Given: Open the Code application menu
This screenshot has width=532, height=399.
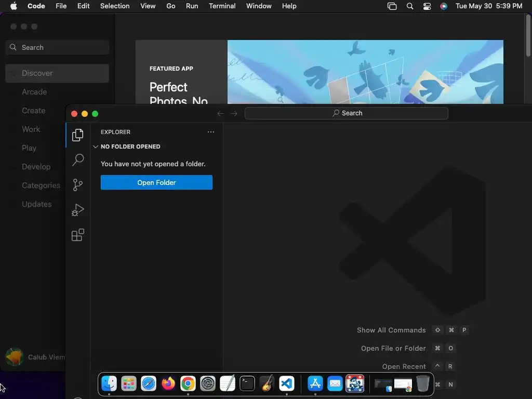Looking at the screenshot, I should [x=36, y=6].
